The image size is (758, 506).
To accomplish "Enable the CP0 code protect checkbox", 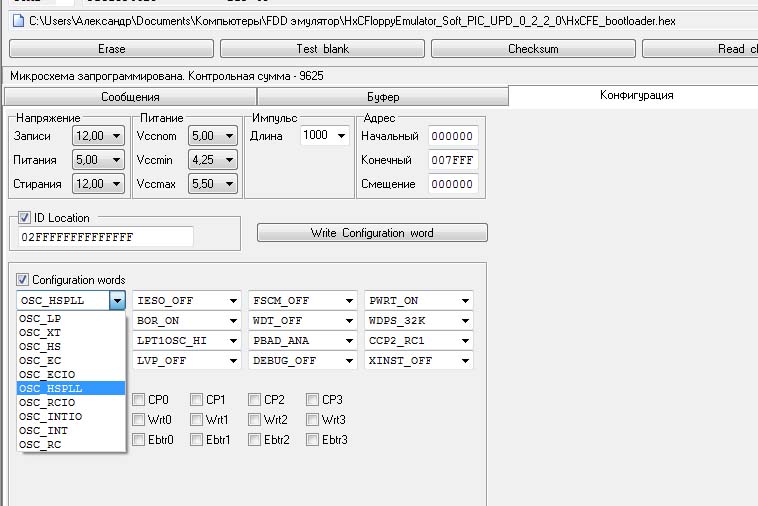I will (x=139, y=400).
